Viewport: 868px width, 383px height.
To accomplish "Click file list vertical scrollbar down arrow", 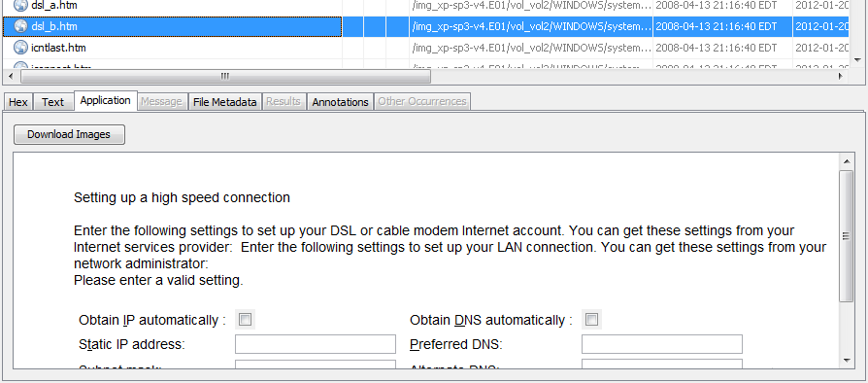I will (x=857, y=60).
